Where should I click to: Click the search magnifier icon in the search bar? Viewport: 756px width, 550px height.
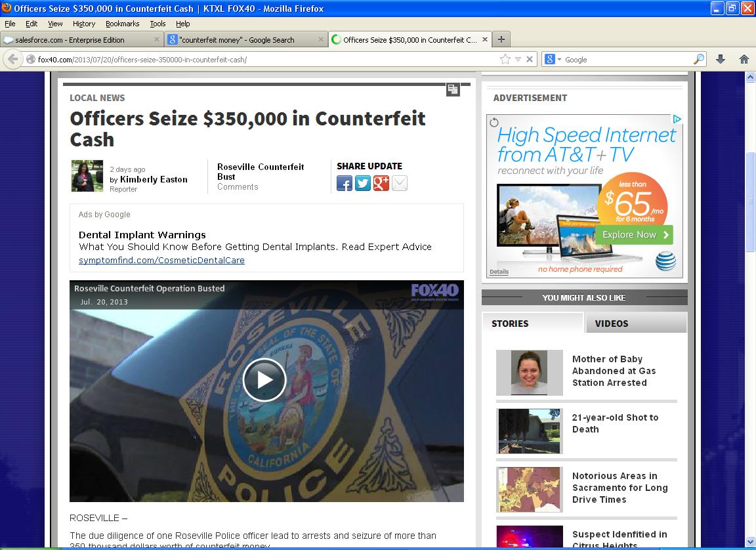698,59
